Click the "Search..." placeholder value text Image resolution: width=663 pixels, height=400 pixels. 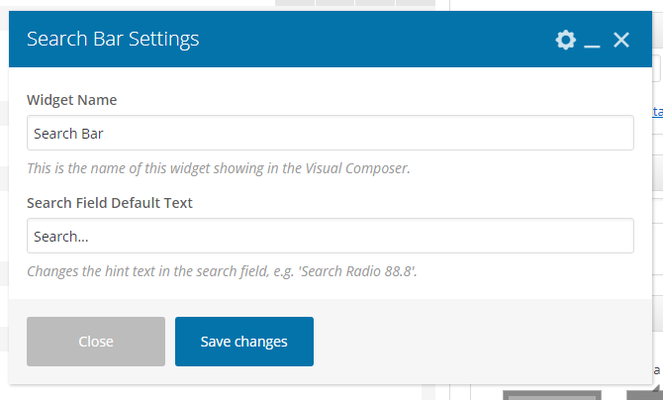(x=60, y=237)
